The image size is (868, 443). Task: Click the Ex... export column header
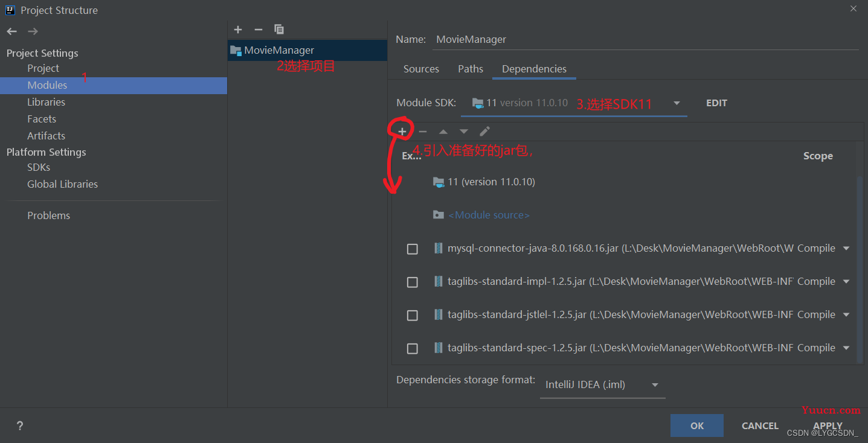tap(411, 156)
